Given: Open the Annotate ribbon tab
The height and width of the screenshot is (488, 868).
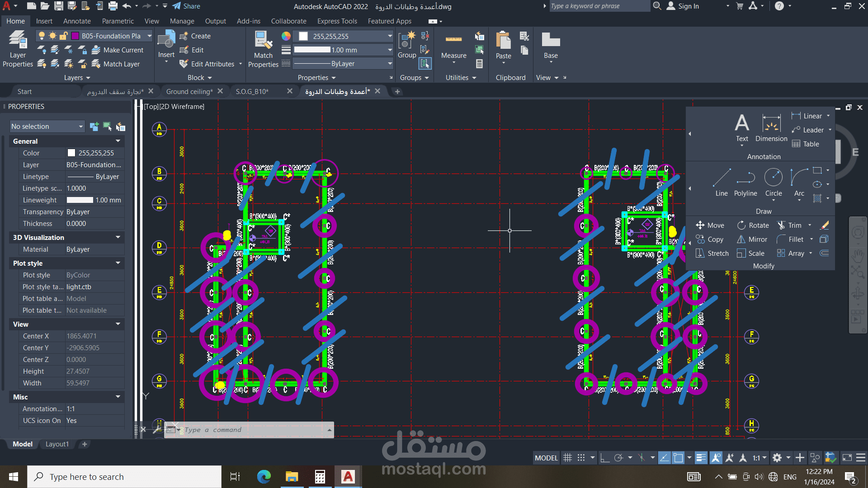Looking at the screenshot, I should 77,21.
